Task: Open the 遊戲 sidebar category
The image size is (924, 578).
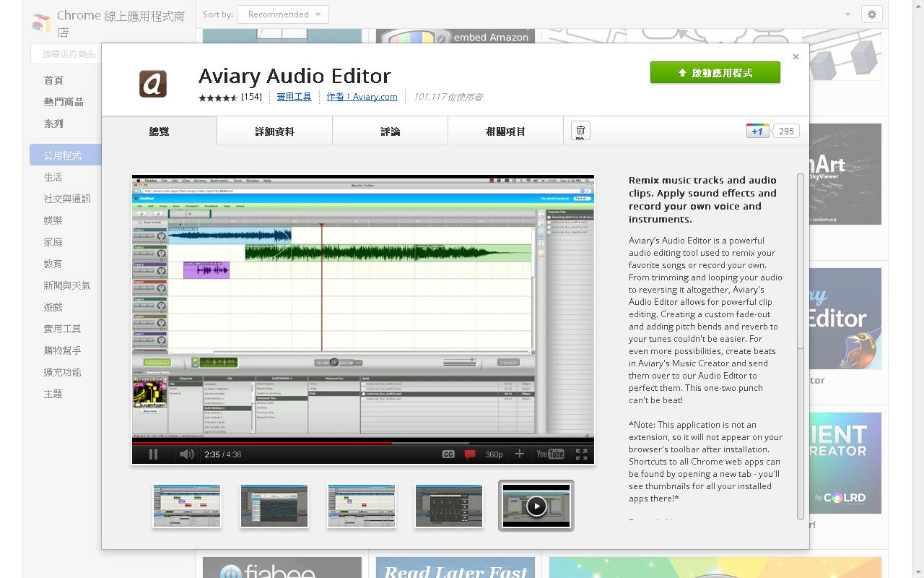Action: coord(53,307)
